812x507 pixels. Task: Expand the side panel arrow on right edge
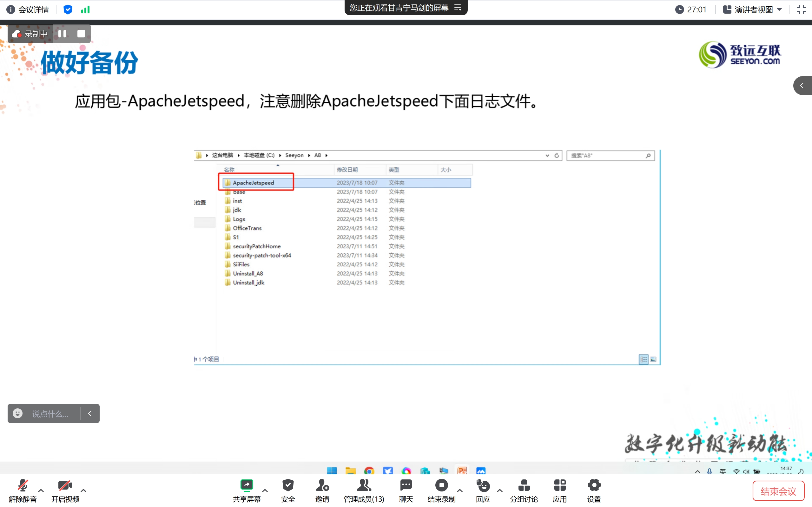pyautogui.click(x=802, y=86)
